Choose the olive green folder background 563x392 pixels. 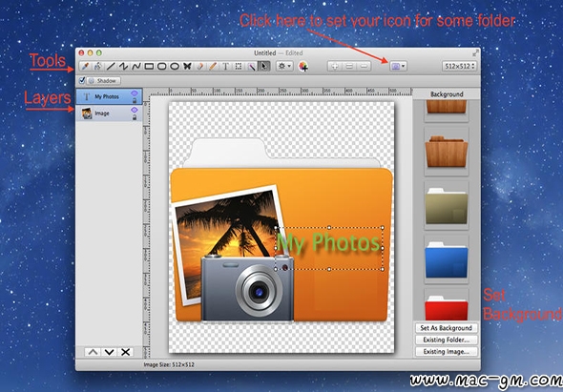pyautogui.click(x=447, y=206)
